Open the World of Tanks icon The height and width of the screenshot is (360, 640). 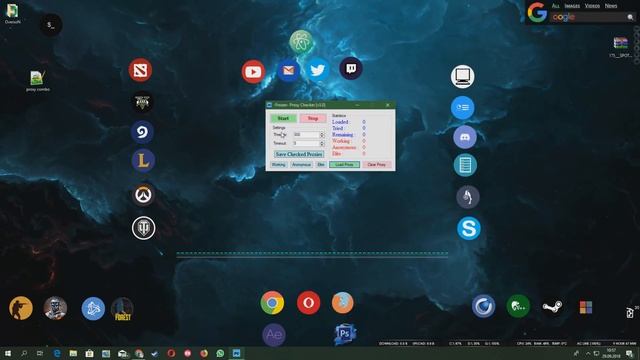tap(143, 228)
